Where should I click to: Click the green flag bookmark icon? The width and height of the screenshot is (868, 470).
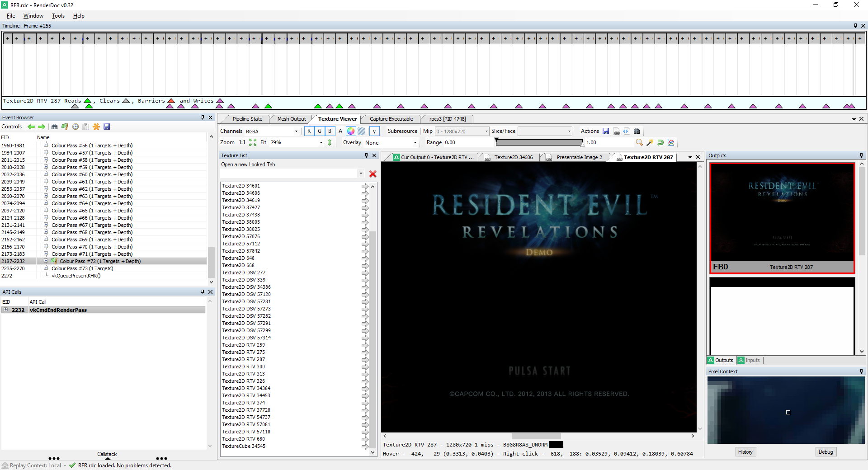(65, 127)
